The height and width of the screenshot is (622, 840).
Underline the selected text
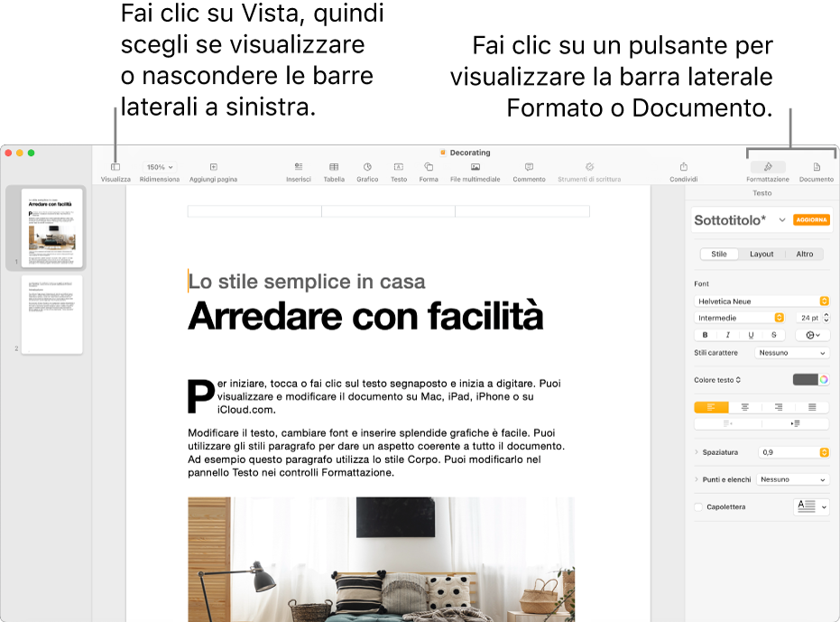click(751, 335)
